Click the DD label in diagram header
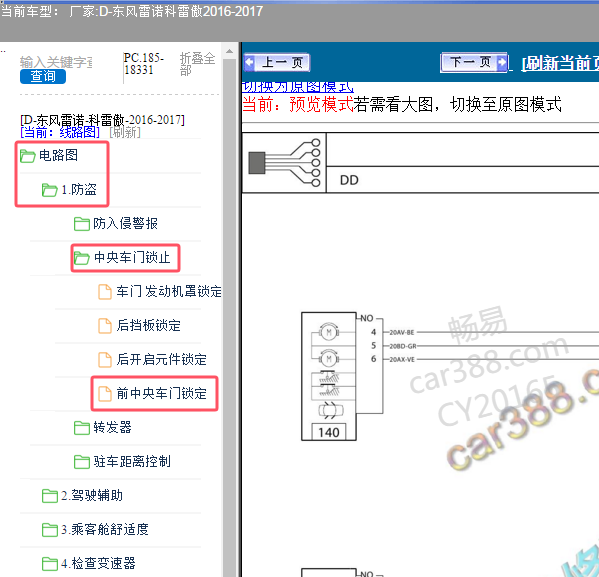This screenshot has height=577, width=599. [349, 180]
